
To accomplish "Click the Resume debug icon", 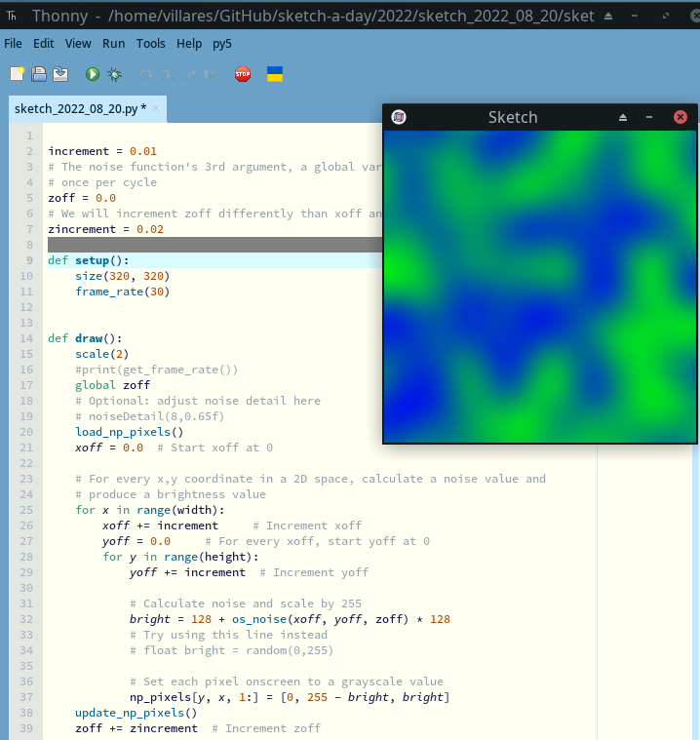I will (212, 74).
